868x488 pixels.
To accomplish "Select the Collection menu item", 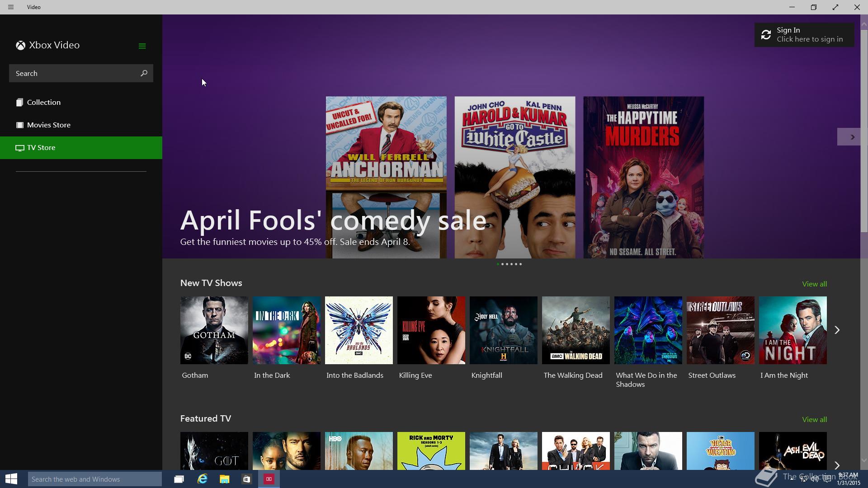I will click(81, 103).
